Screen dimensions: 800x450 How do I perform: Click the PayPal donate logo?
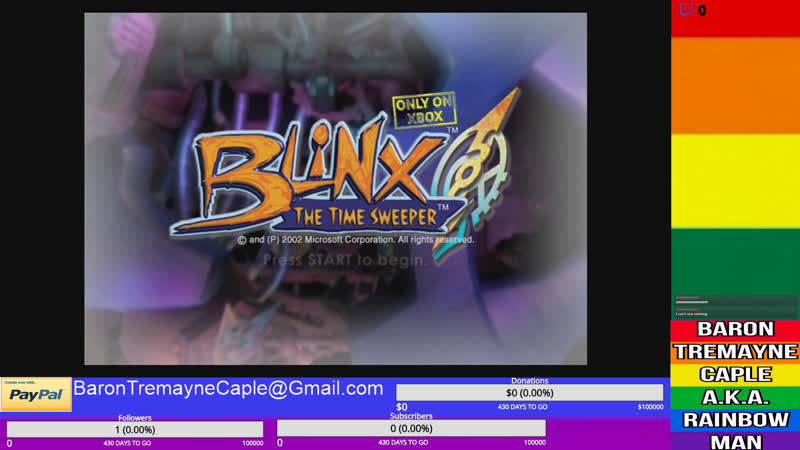coord(36,394)
